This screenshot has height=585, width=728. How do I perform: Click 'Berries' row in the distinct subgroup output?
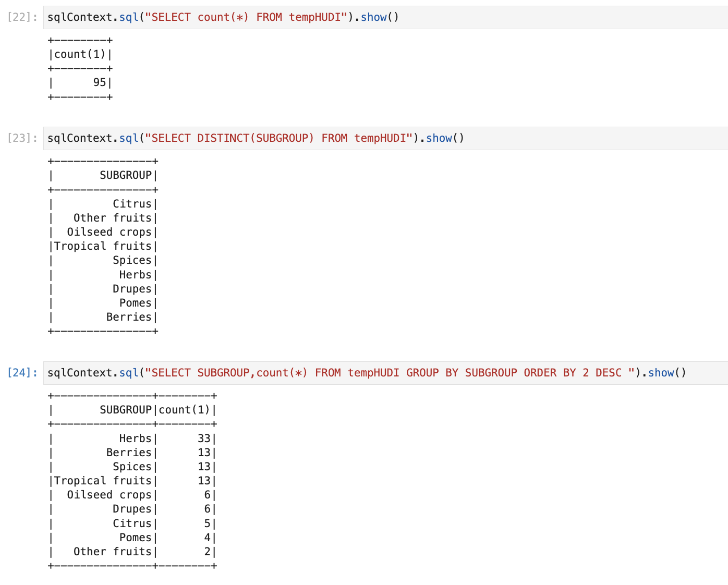(128, 317)
